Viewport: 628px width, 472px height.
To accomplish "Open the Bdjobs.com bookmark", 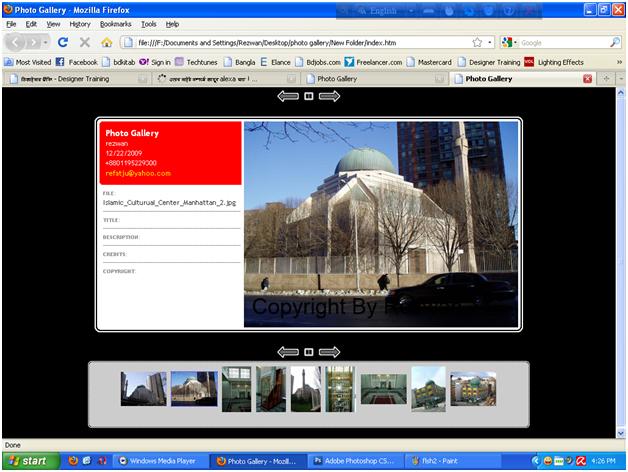I will tap(318, 62).
